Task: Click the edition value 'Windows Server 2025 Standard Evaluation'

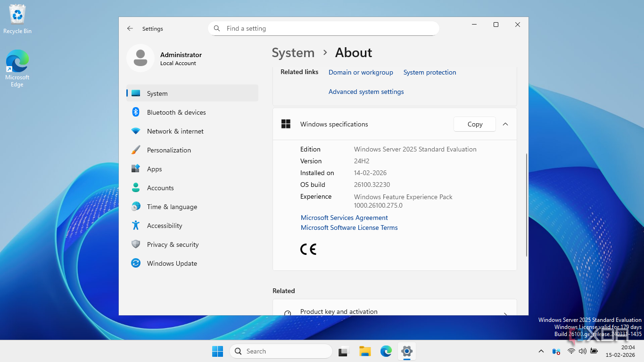Action: pos(415,149)
